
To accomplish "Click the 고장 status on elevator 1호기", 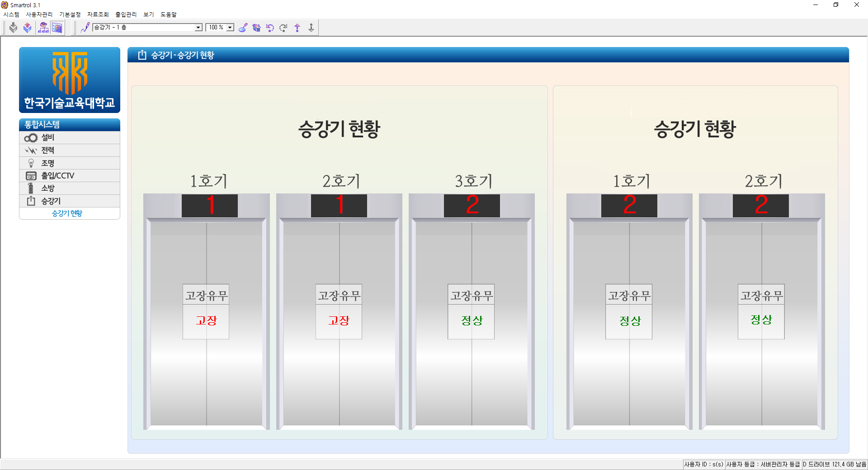I will pyautogui.click(x=206, y=321).
